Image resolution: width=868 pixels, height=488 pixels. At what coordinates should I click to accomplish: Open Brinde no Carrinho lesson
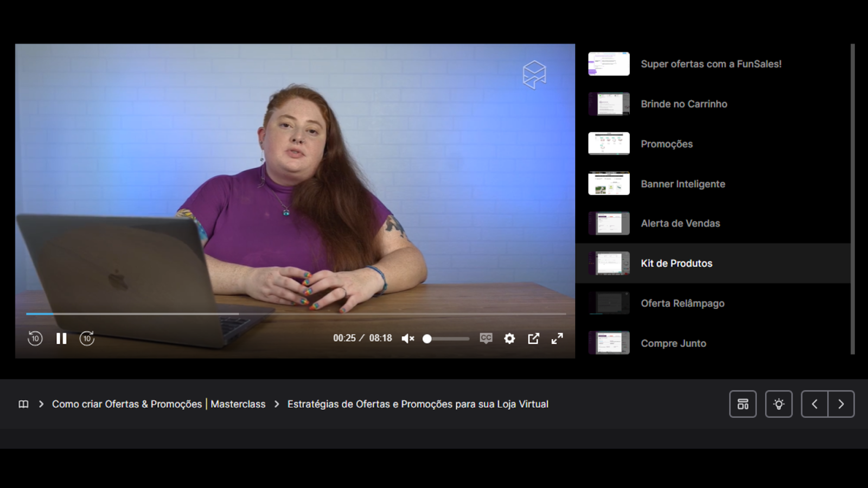(x=713, y=104)
